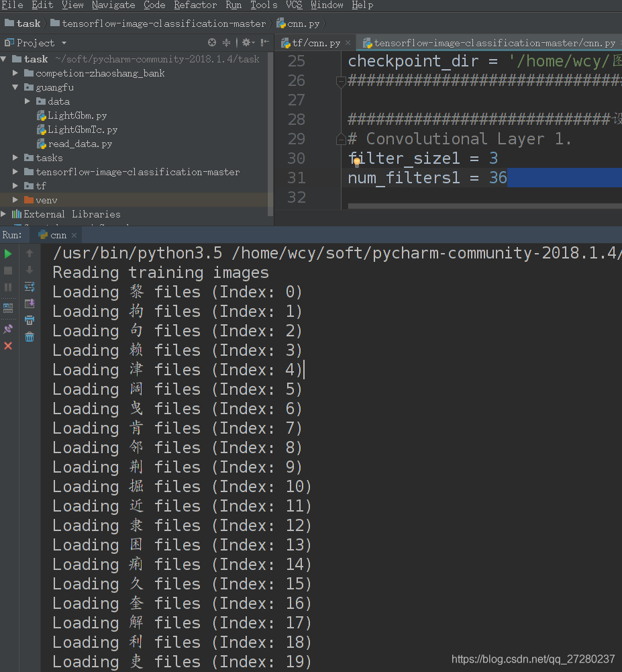Click the Pause output icon
622x672 pixels.
tap(7, 287)
